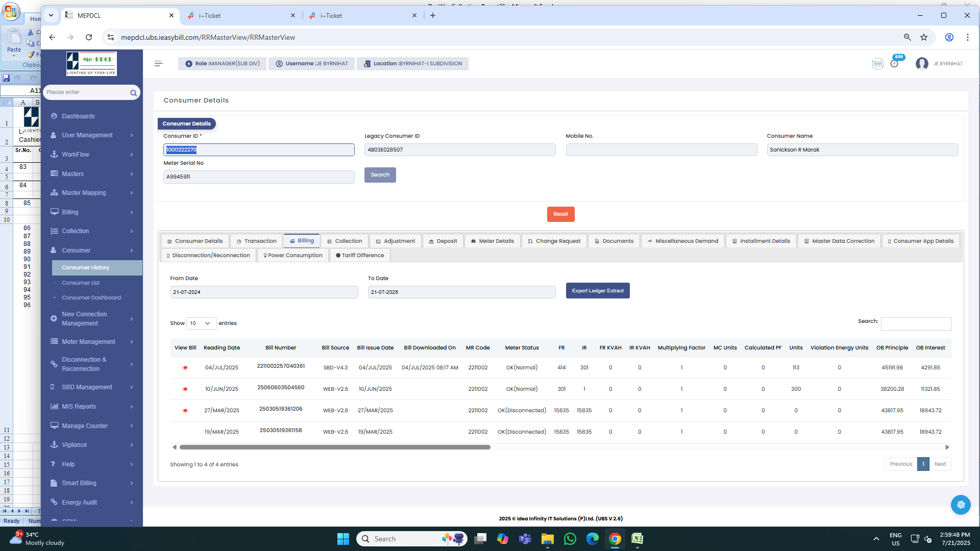
Task: Open the Windows Start menu
Action: point(343,539)
